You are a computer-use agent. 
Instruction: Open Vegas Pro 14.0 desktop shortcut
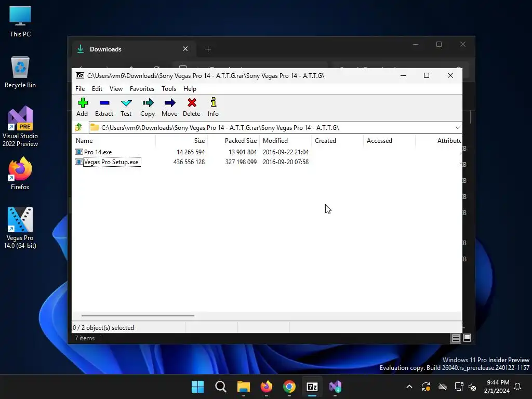(x=20, y=228)
